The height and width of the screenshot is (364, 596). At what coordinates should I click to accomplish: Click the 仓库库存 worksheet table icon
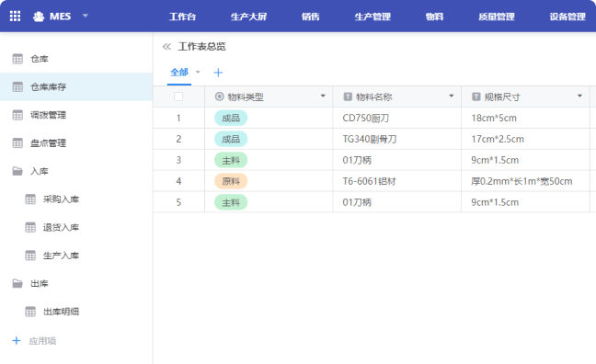click(17, 87)
